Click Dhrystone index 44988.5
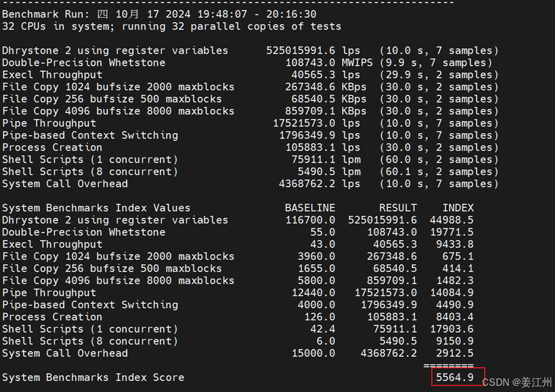 coord(452,220)
